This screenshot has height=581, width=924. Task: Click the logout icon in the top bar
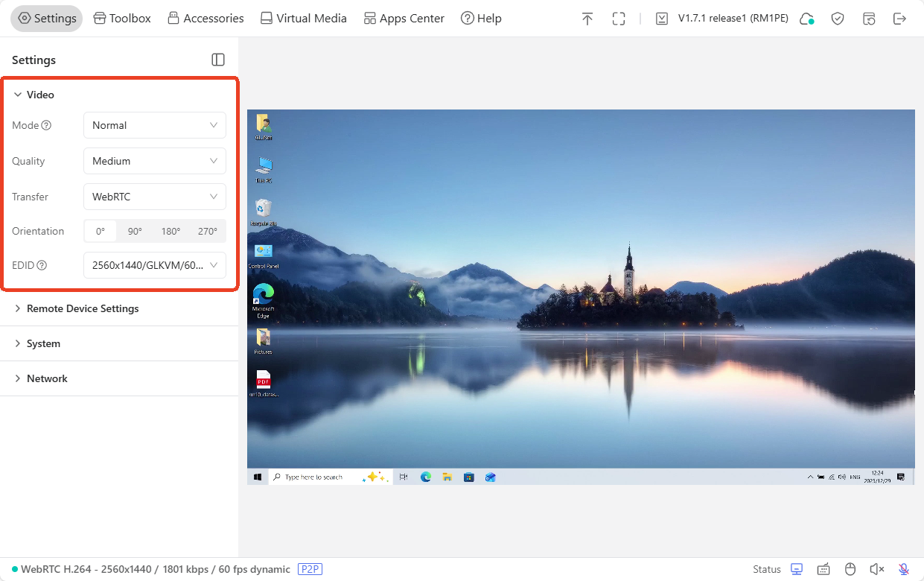[900, 19]
